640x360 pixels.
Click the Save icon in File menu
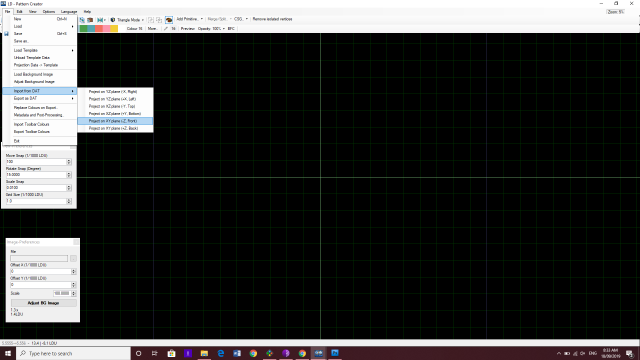[7, 34]
